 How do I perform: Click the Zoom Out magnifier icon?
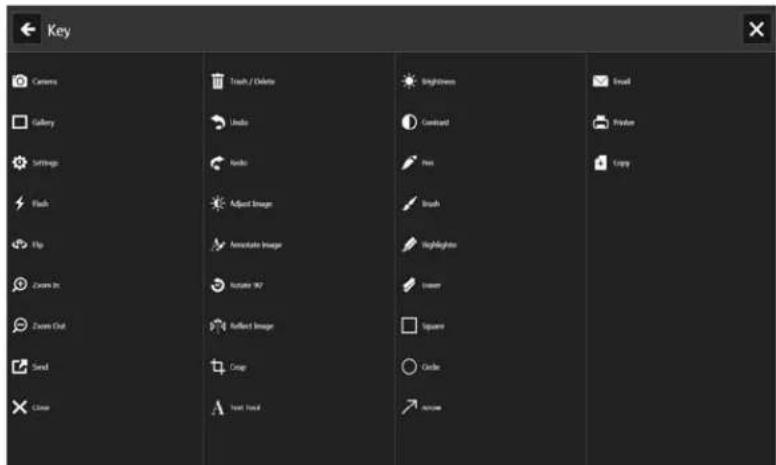tap(18, 326)
